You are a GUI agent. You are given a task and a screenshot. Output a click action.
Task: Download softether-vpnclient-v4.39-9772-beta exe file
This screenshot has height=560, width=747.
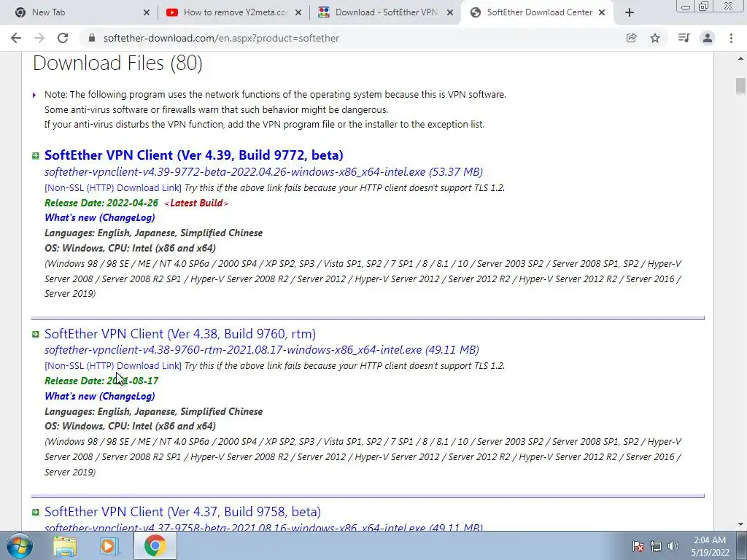click(x=263, y=172)
